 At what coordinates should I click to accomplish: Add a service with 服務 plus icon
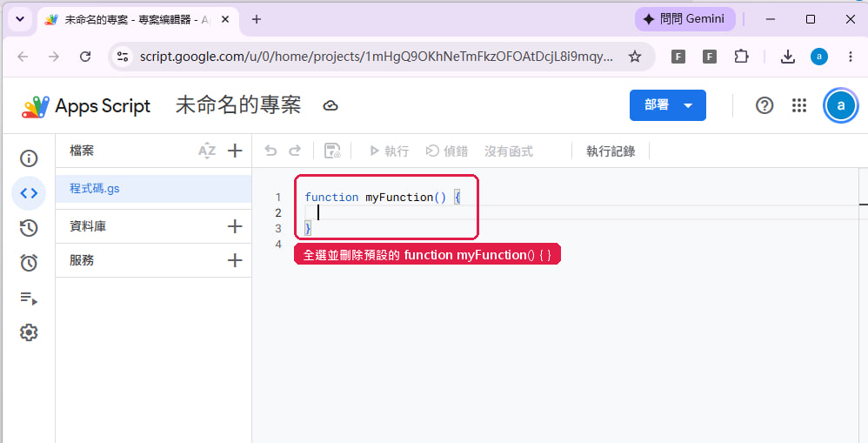pos(235,260)
